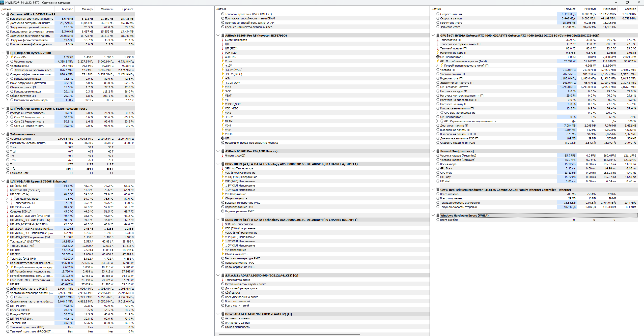The image size is (644, 336).
Task: Click the horizontal scrollbar under the middle panel
Action: point(289,334)
